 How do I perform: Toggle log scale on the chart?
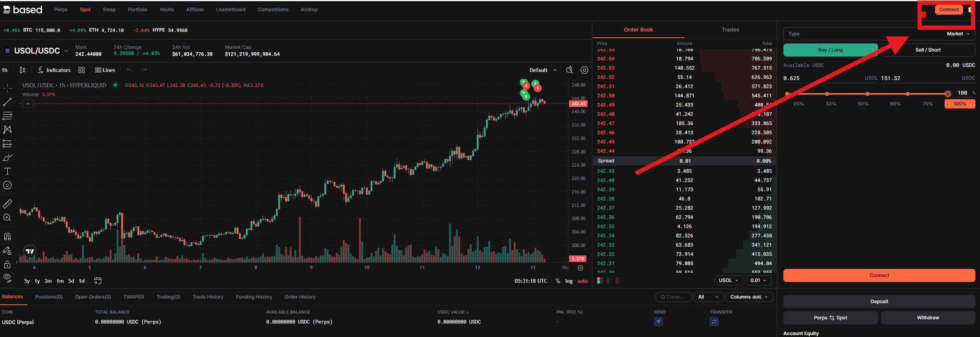(569, 281)
